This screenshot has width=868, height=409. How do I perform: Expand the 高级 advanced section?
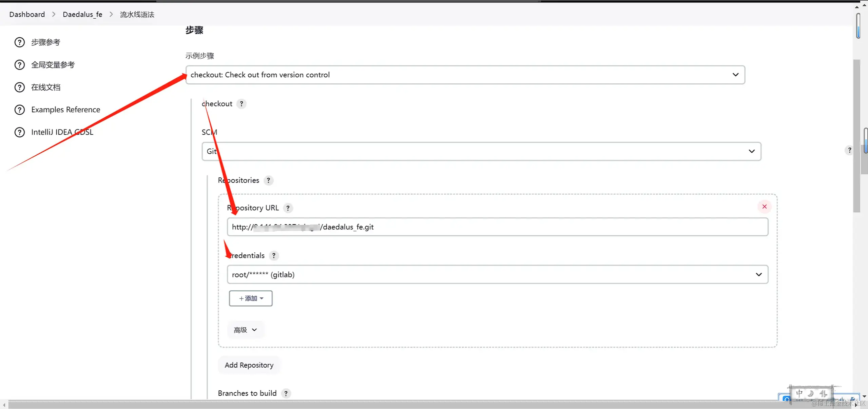point(245,330)
